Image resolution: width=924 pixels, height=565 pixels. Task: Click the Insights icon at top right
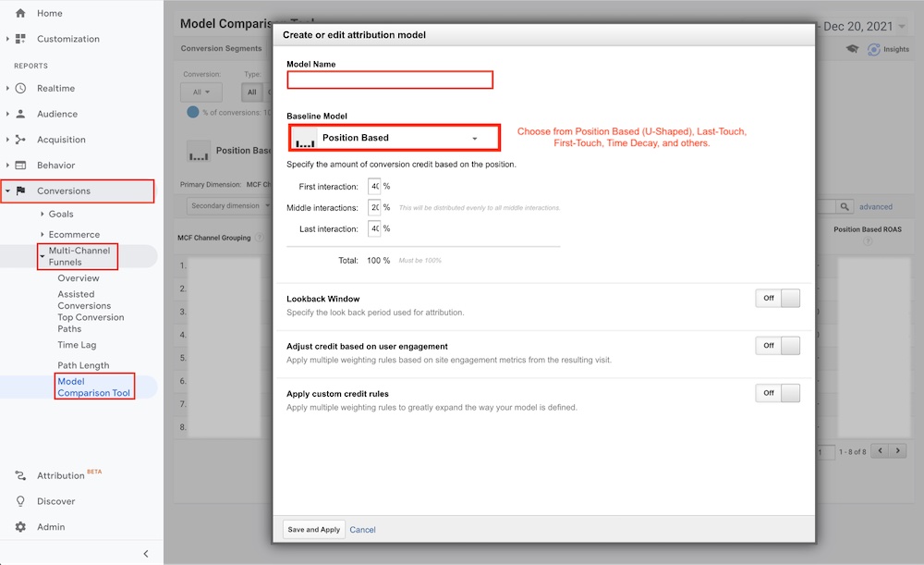(x=874, y=50)
